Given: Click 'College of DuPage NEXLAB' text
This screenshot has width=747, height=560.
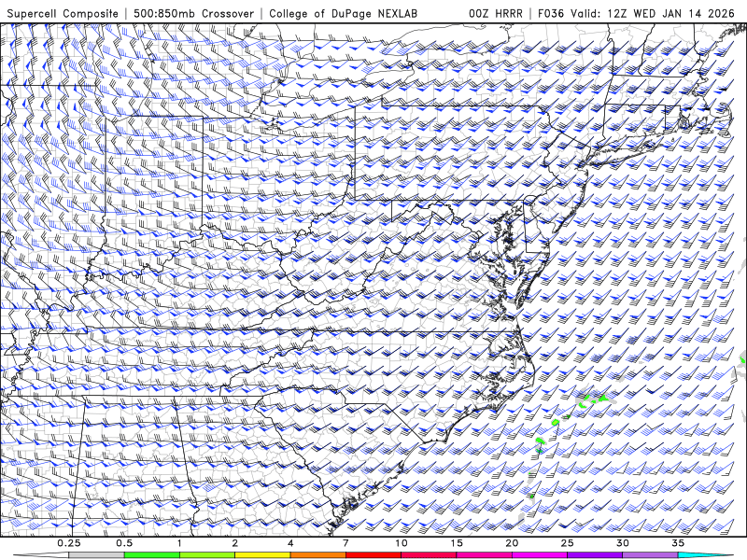Looking at the screenshot, I should click(343, 13).
